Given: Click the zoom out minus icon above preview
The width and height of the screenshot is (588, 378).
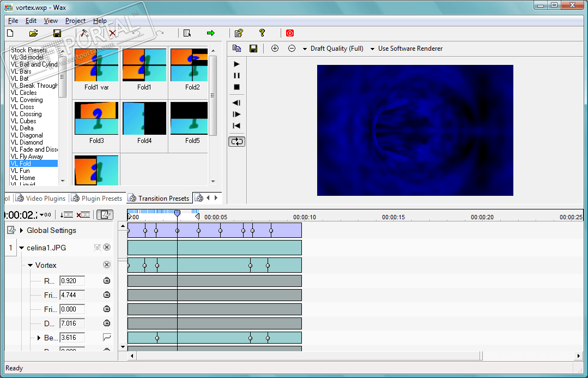Looking at the screenshot, I should [x=292, y=49].
